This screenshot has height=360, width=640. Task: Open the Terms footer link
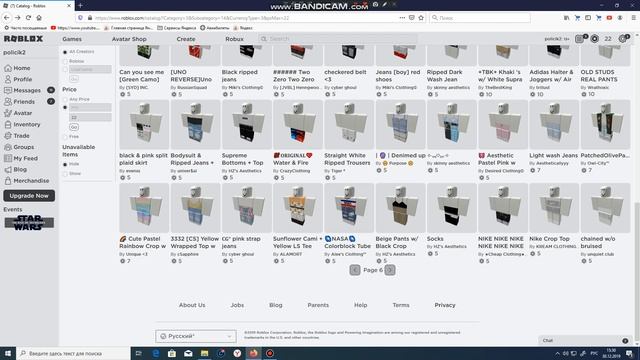coord(401,305)
